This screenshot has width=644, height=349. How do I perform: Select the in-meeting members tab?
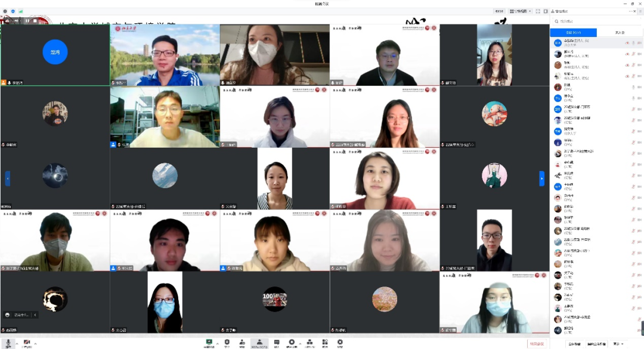(573, 33)
